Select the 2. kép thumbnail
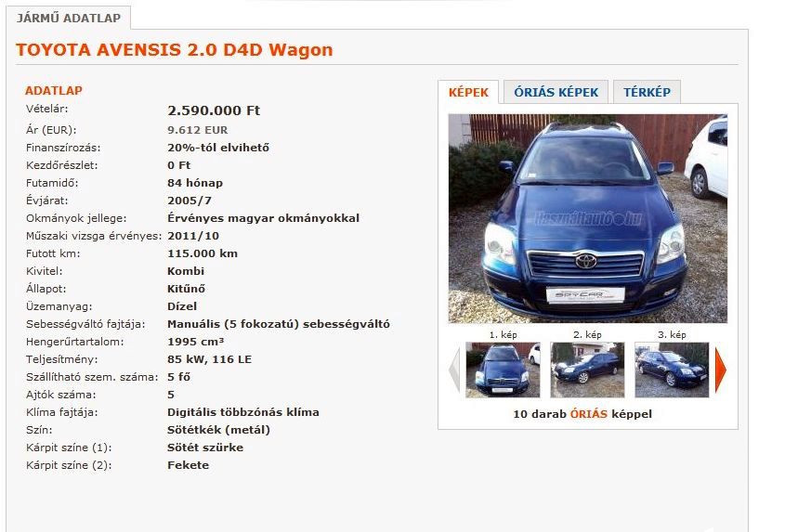The image size is (798, 532). coord(587,370)
